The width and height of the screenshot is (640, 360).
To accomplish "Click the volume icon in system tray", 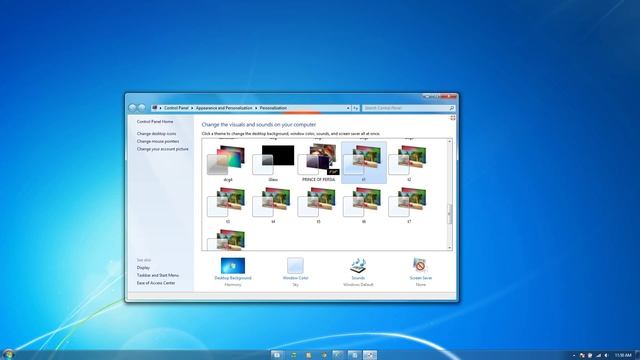I will (606, 356).
